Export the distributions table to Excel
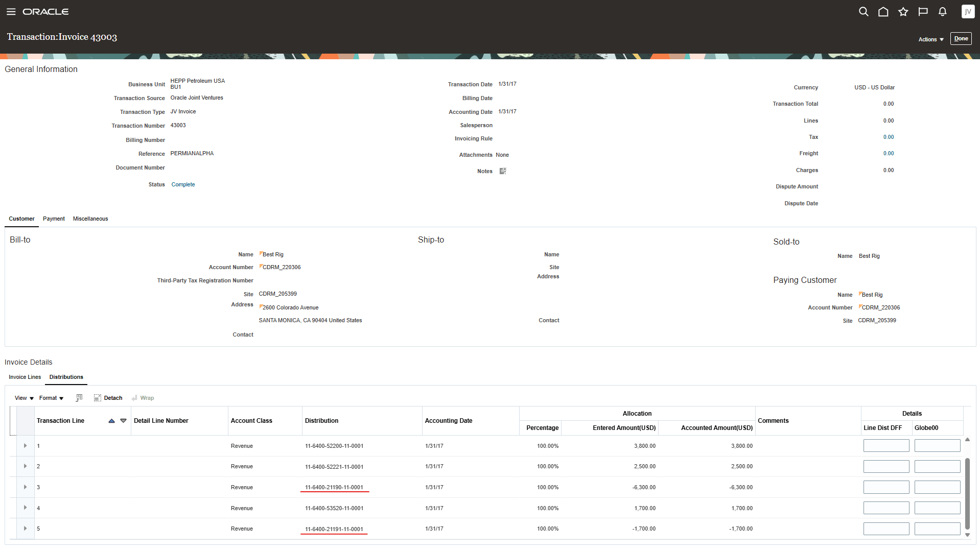The image size is (980, 551). pyautogui.click(x=79, y=397)
